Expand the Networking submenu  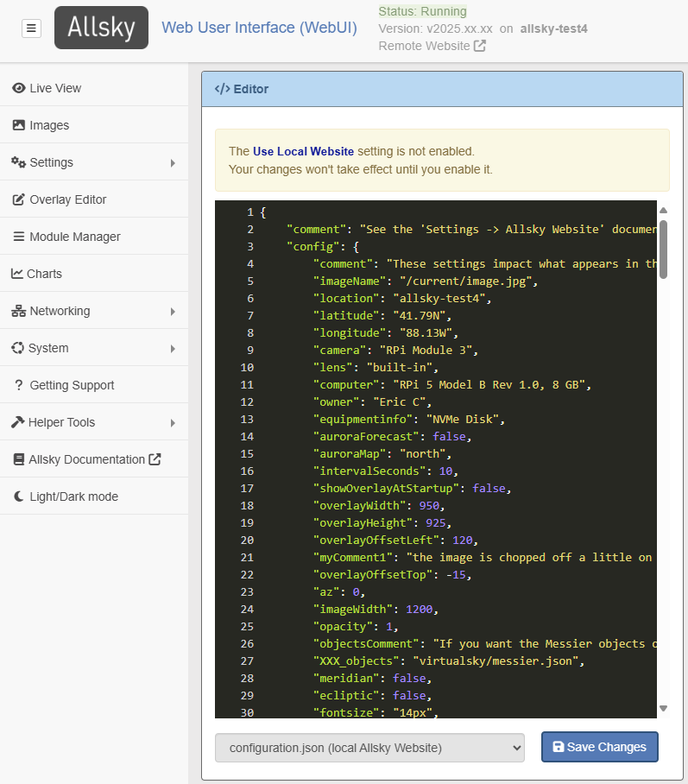click(173, 311)
